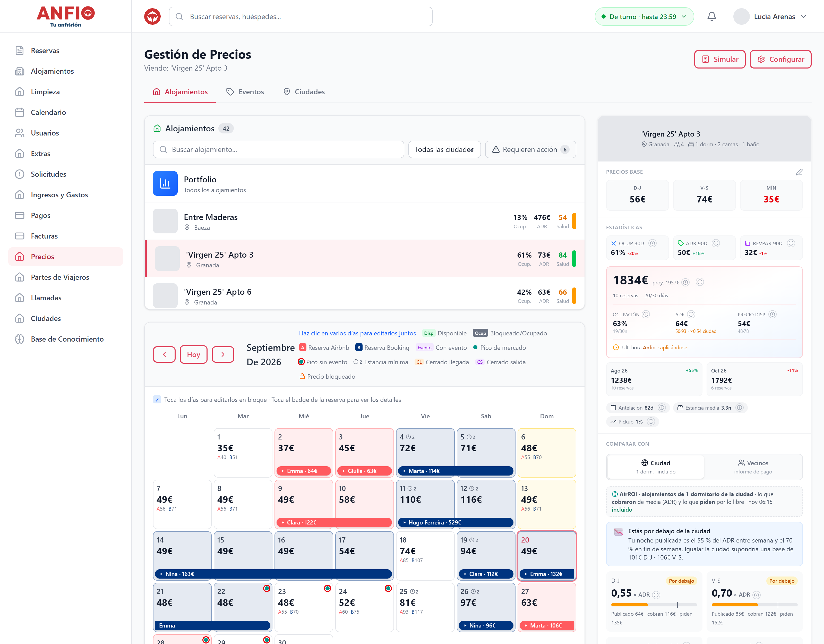
Task: Focus the Buscar alojamiento search field
Action: pos(278,149)
